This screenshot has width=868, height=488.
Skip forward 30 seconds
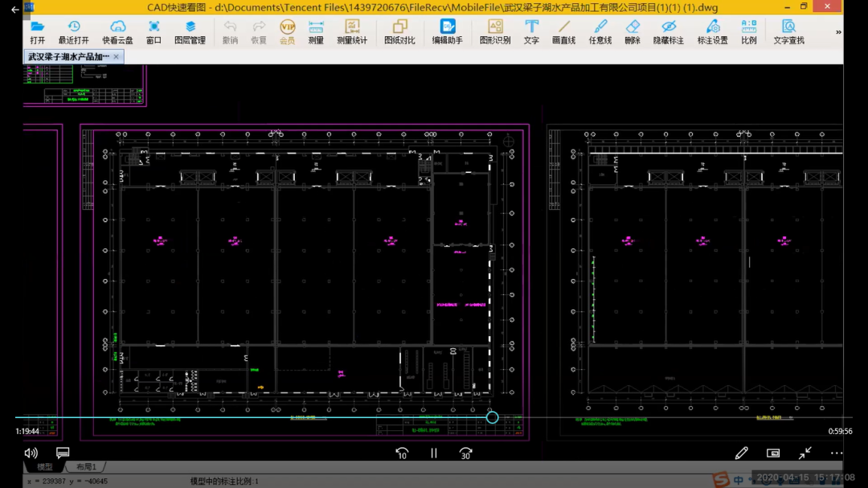[x=465, y=453]
